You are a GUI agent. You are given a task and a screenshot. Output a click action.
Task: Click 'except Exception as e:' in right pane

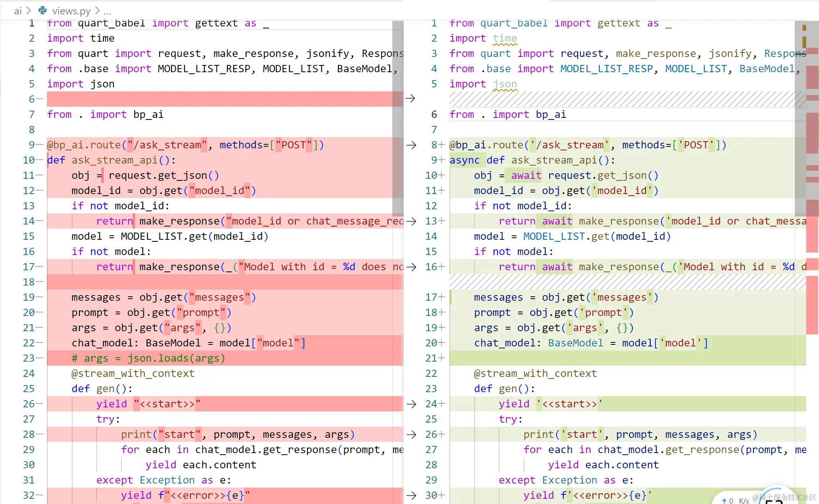(566, 480)
